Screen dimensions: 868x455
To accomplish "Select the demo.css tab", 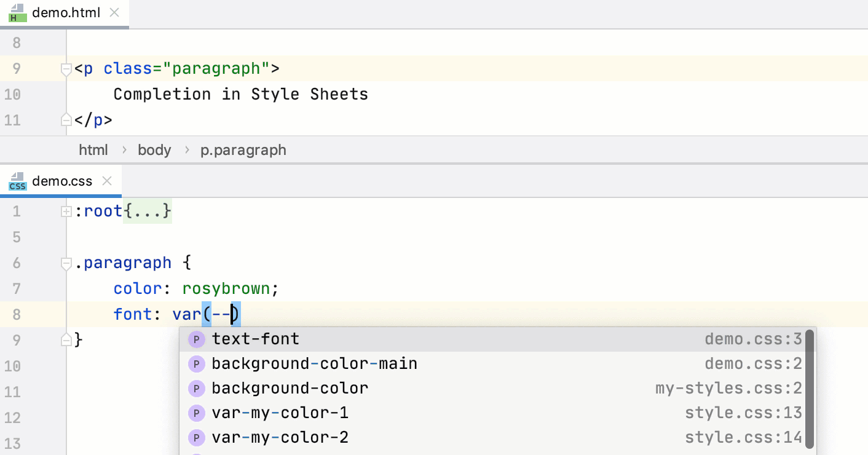I will tap(61, 180).
